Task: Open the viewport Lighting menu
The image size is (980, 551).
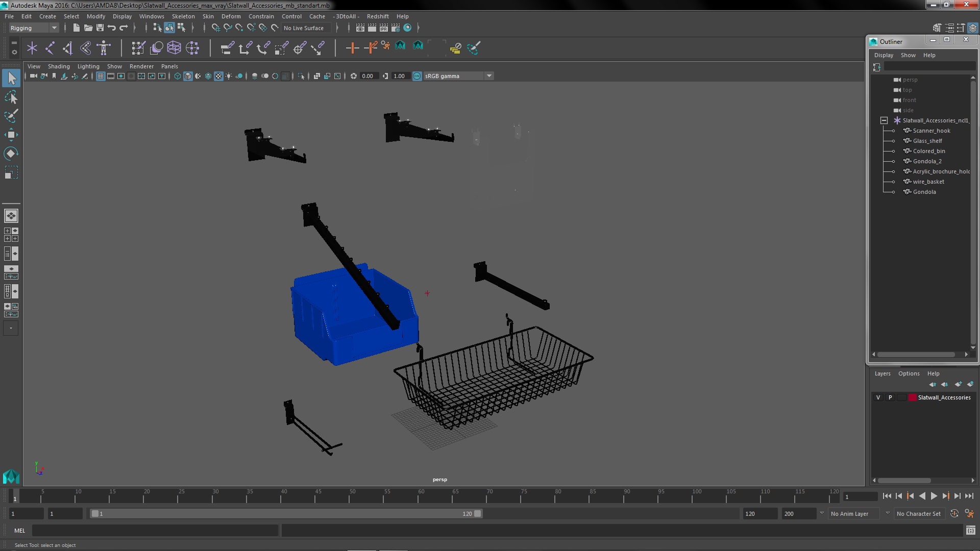Action: [88, 66]
